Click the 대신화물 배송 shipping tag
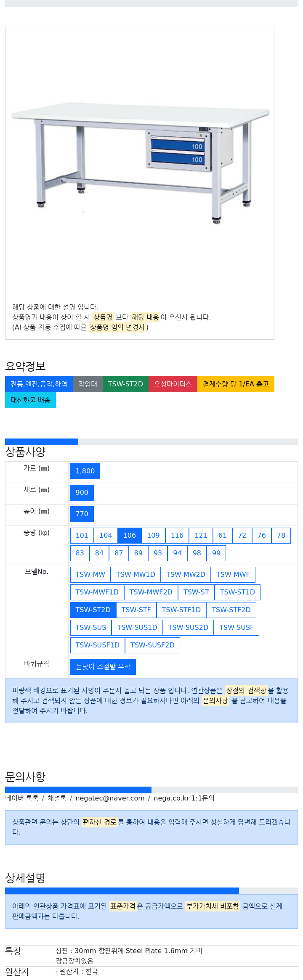Image resolution: width=303 pixels, height=980 pixels. (30, 400)
